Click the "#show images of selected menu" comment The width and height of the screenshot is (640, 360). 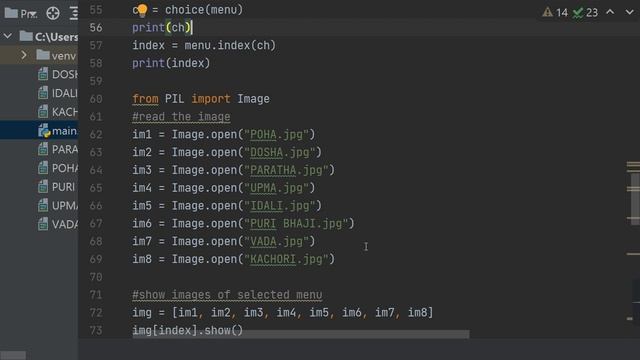(x=227, y=295)
